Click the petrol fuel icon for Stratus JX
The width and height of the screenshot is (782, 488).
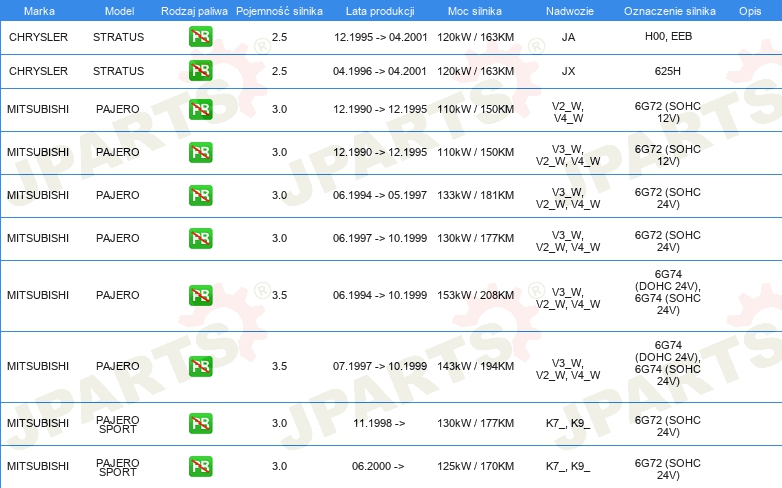pos(200,71)
